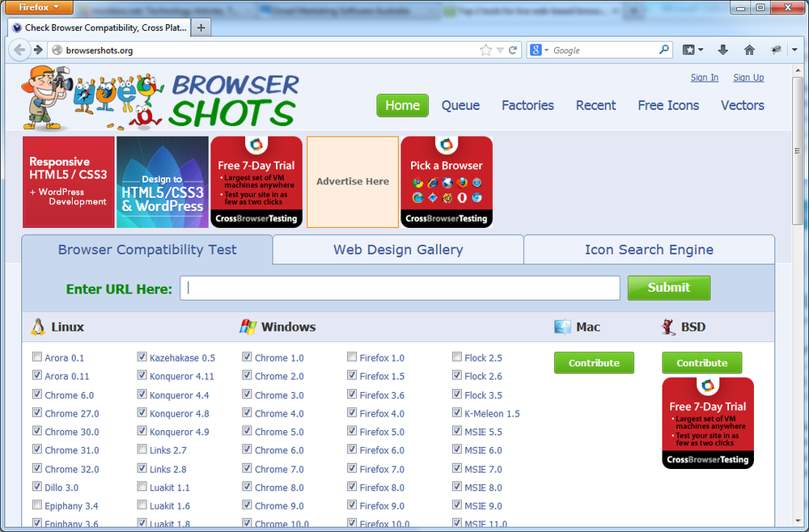Click the bug add-on icon in toolbar
Viewport: 809px width, 532px height.
[x=776, y=49]
